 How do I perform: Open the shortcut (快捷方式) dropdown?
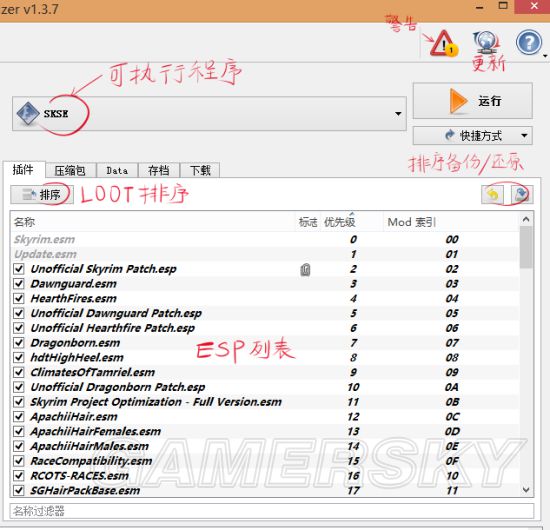point(524,135)
